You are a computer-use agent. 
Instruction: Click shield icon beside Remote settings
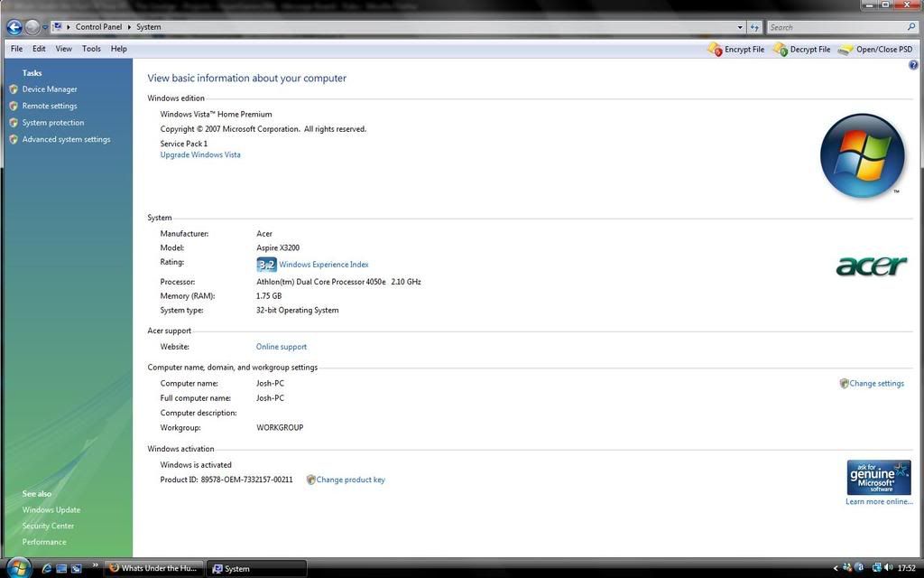[x=14, y=107]
